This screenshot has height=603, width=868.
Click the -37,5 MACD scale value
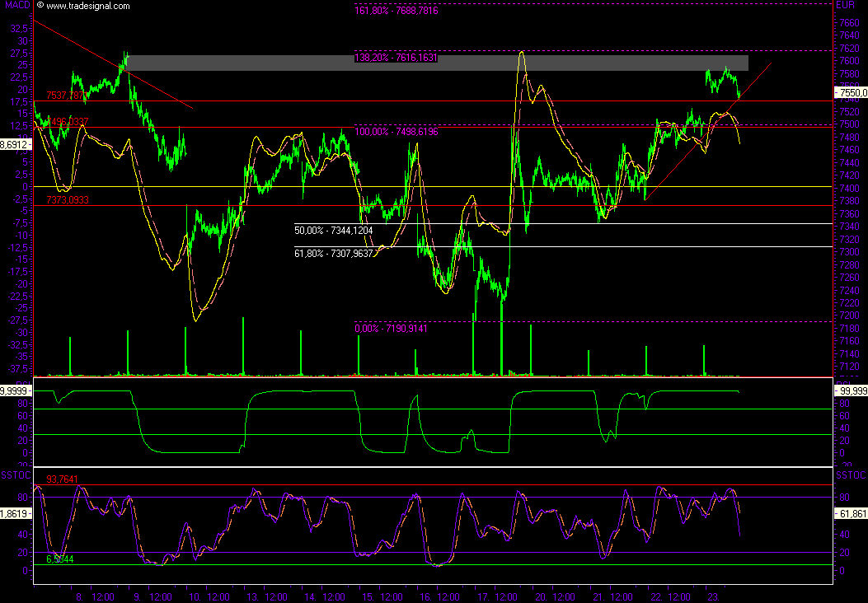17,368
